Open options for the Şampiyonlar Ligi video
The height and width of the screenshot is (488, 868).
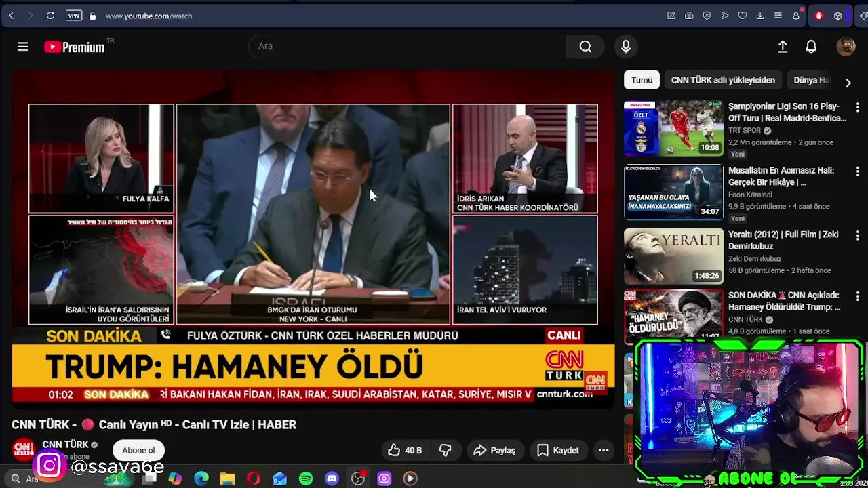(857, 108)
